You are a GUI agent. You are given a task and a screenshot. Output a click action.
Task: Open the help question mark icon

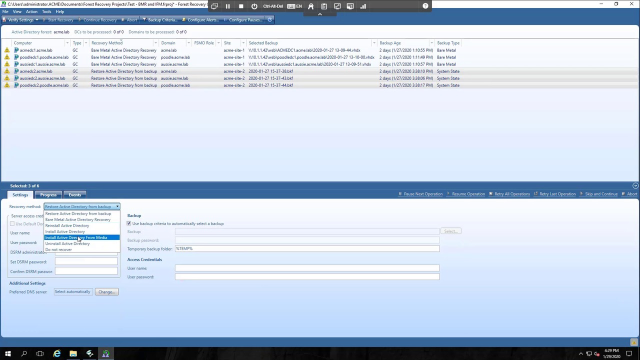[425, 6]
